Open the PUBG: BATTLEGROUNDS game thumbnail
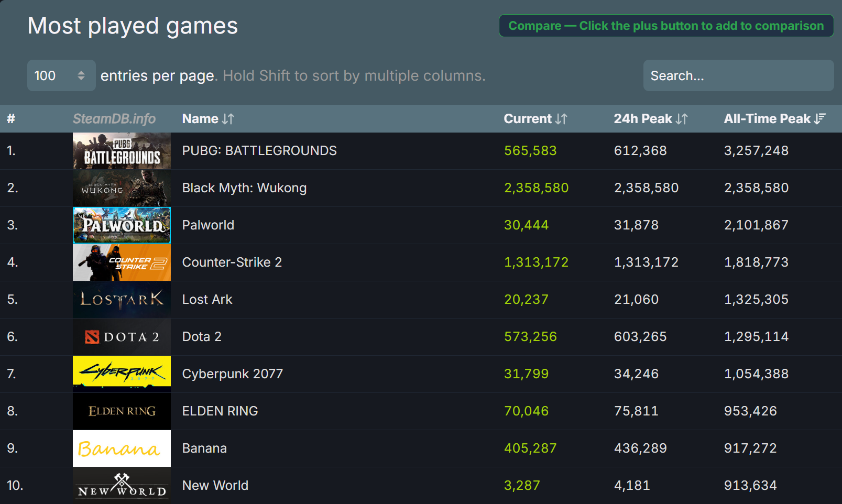The width and height of the screenshot is (842, 504). [x=122, y=151]
